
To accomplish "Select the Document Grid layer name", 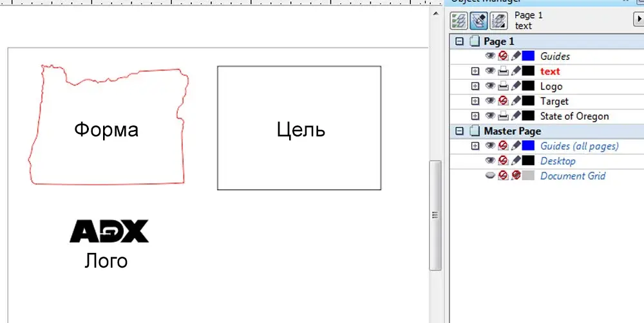I will (x=573, y=176).
